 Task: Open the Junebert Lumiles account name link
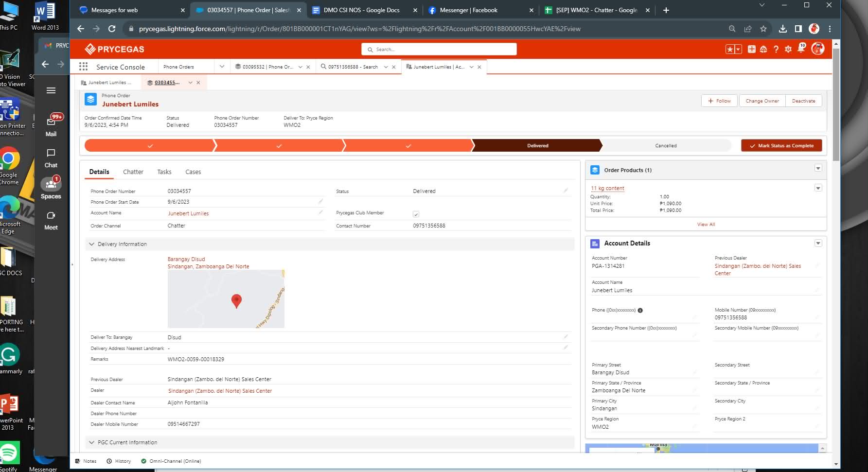[x=188, y=213]
